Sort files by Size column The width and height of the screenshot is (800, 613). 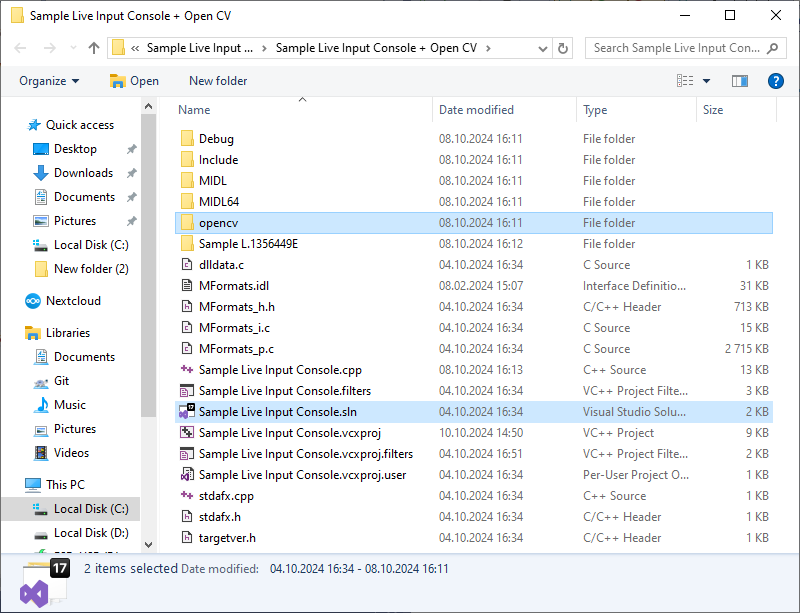click(x=713, y=110)
